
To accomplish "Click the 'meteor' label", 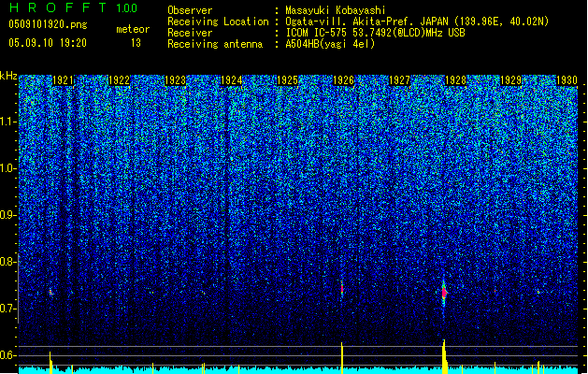I will pos(133,29).
